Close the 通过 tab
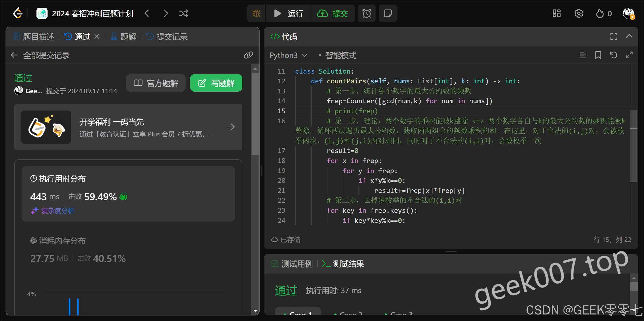Screen dimensions: 644x321 97,37
